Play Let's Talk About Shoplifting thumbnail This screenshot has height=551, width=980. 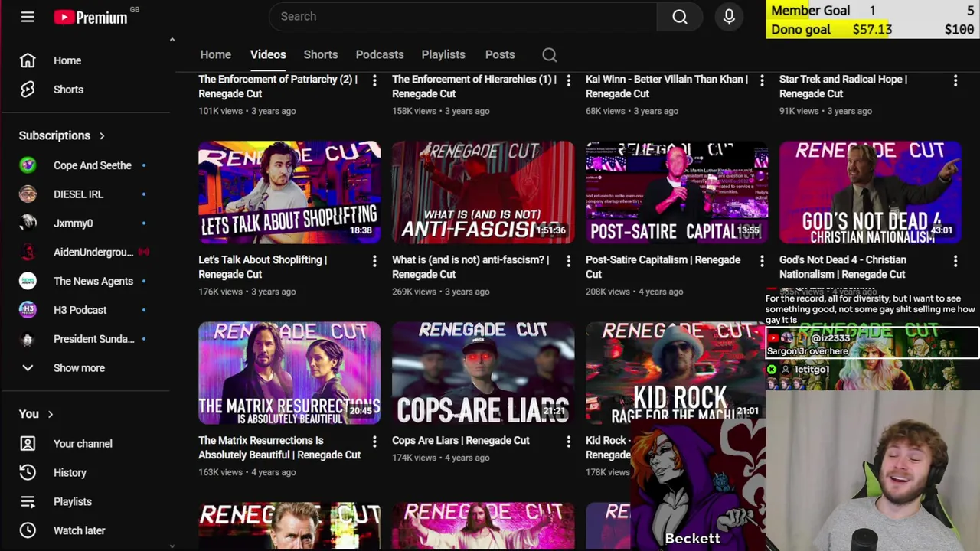pos(289,192)
